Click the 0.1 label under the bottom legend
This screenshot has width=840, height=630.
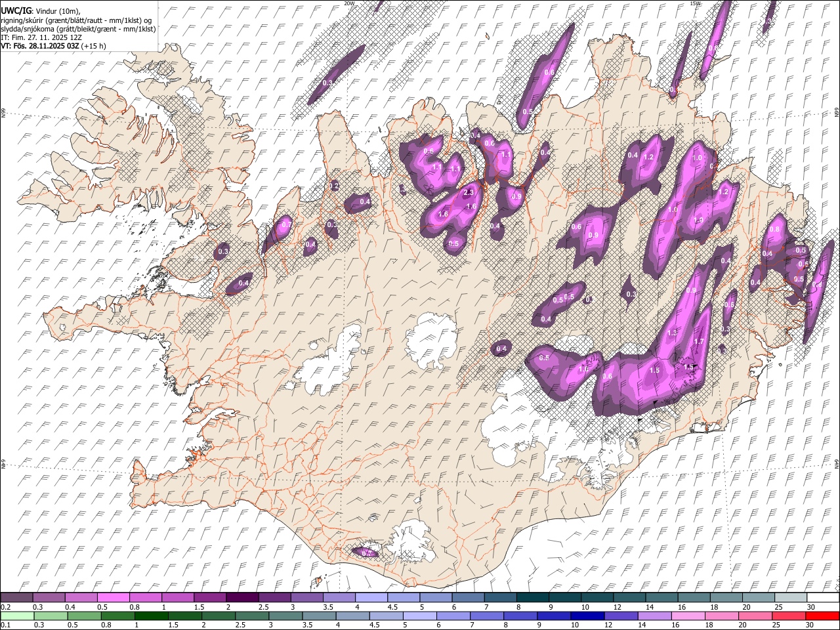click(x=6, y=625)
